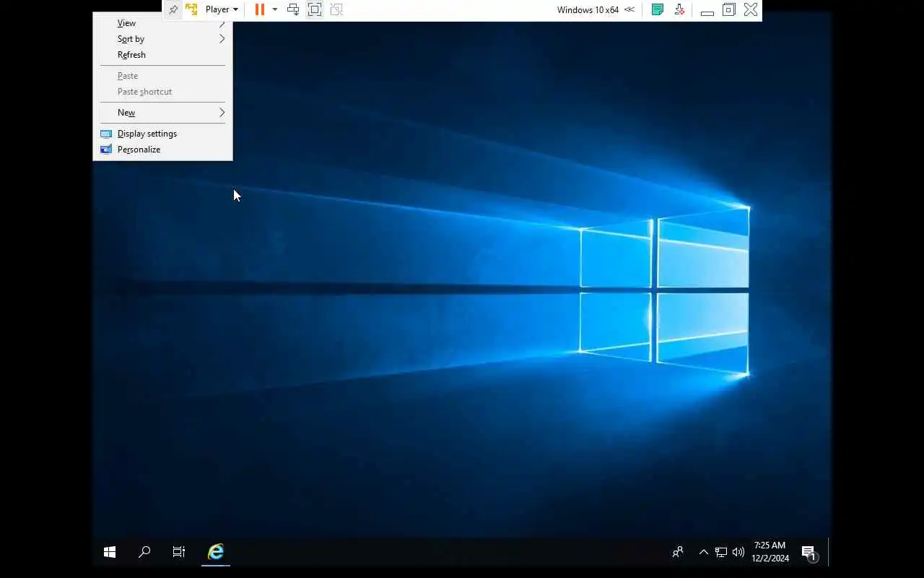Pause the virtual machine
This screenshot has width=924, height=578.
[260, 9]
